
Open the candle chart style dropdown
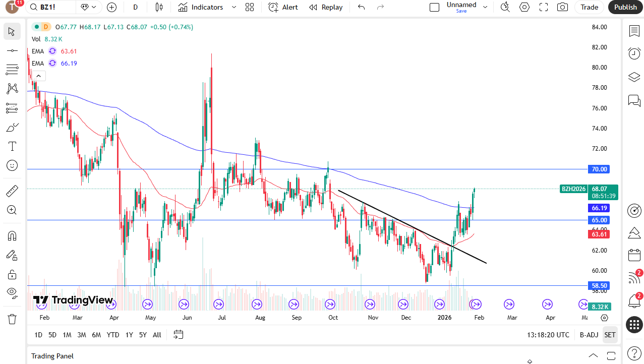[159, 7]
